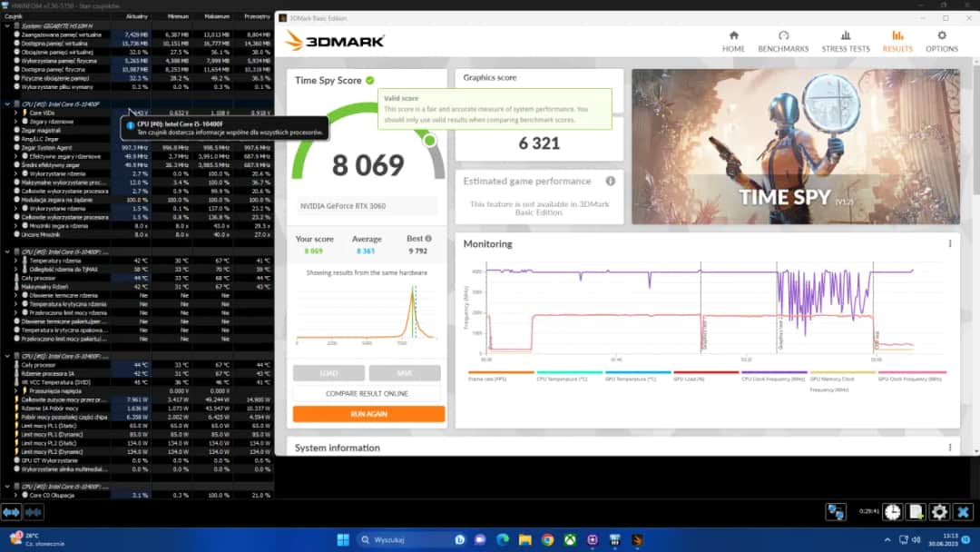Open the Windows Start menu
Screen dimensions: 980x552
[x=341, y=539]
